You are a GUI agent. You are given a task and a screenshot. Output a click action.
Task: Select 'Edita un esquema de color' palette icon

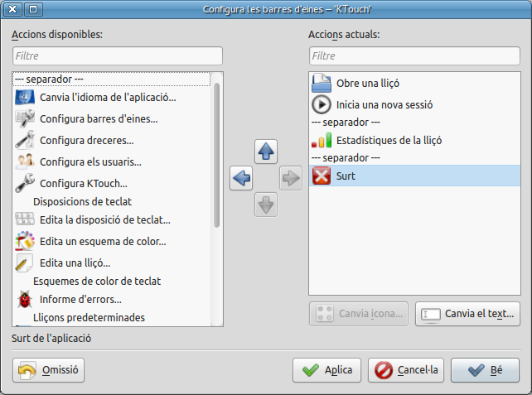pos(25,241)
